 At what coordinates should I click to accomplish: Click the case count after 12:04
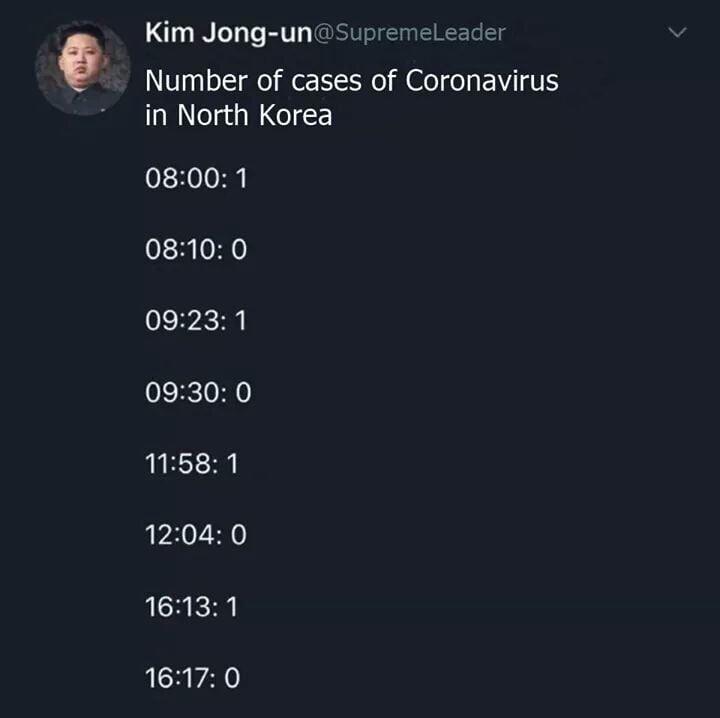(238, 535)
